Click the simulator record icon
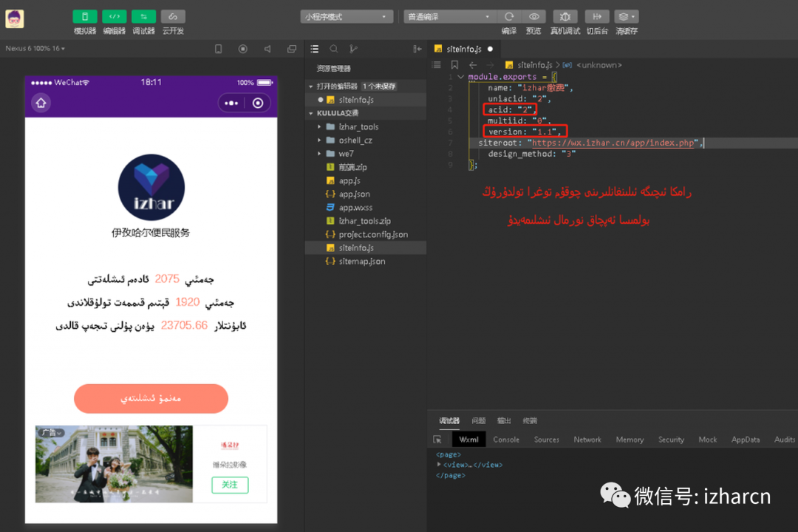The height and width of the screenshot is (532, 798). click(x=243, y=49)
